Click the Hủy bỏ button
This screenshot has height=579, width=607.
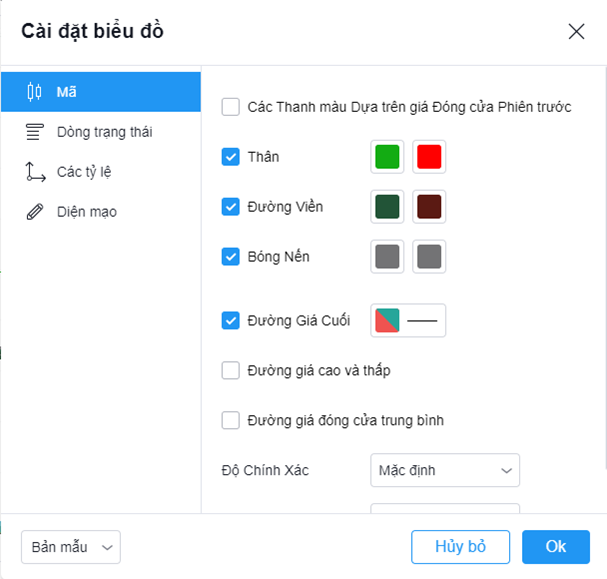tap(460, 547)
